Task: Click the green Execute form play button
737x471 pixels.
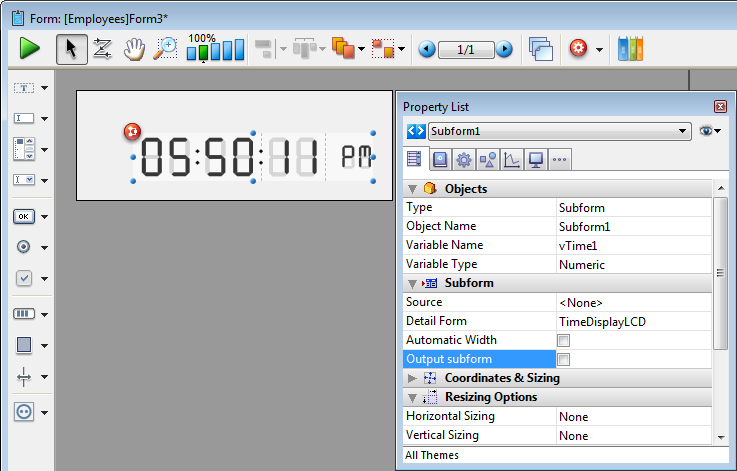Action: click(x=30, y=48)
